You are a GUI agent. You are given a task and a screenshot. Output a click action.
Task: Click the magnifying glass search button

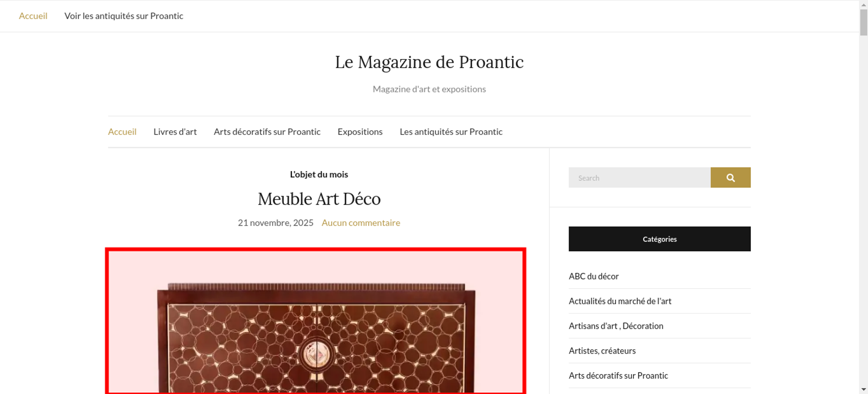(x=730, y=177)
